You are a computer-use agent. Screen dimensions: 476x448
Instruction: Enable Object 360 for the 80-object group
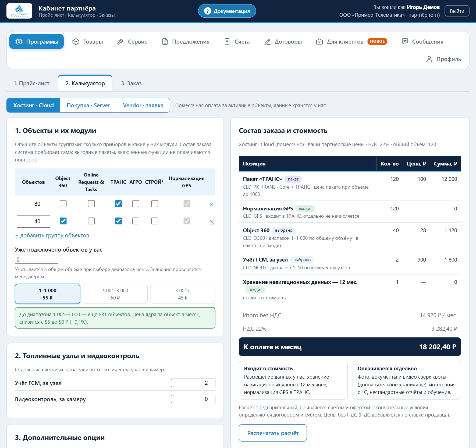pyautogui.click(x=63, y=204)
